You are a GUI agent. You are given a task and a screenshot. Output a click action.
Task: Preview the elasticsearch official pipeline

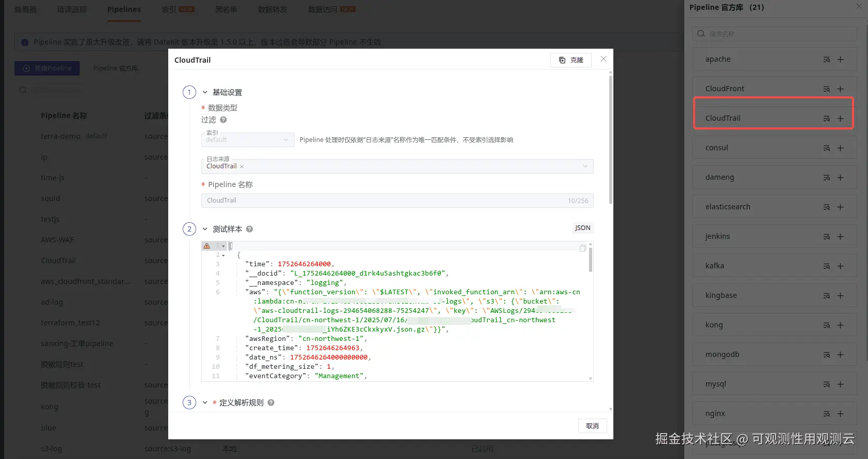point(827,207)
